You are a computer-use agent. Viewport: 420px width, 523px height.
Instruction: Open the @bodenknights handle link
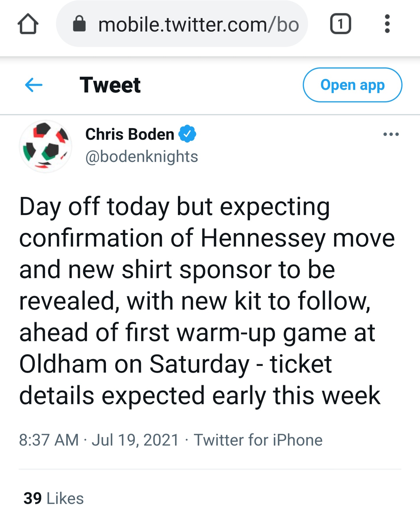click(141, 157)
